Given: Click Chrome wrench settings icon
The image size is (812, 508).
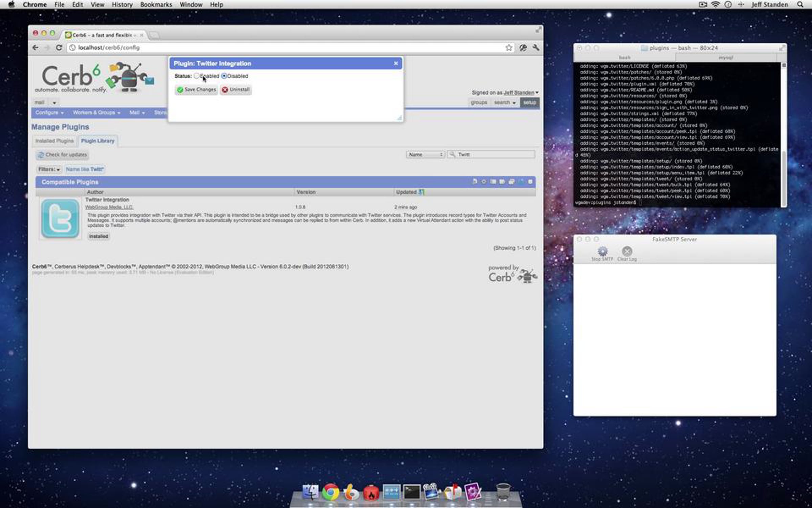Looking at the screenshot, I should pos(536,48).
